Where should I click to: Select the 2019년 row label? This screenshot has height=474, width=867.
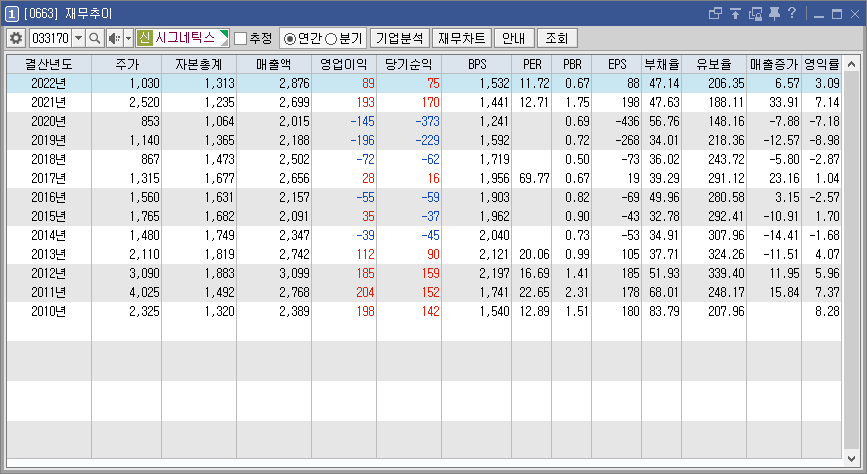click(49, 140)
